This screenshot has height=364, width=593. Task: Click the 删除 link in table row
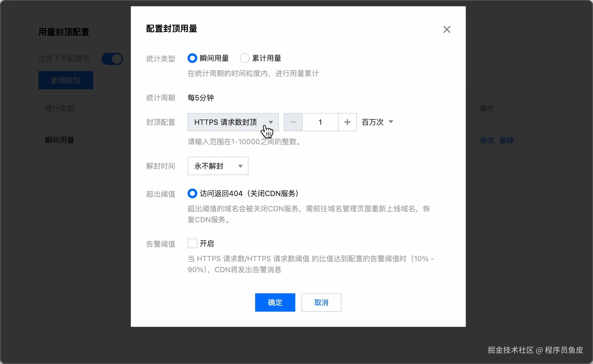tap(506, 140)
